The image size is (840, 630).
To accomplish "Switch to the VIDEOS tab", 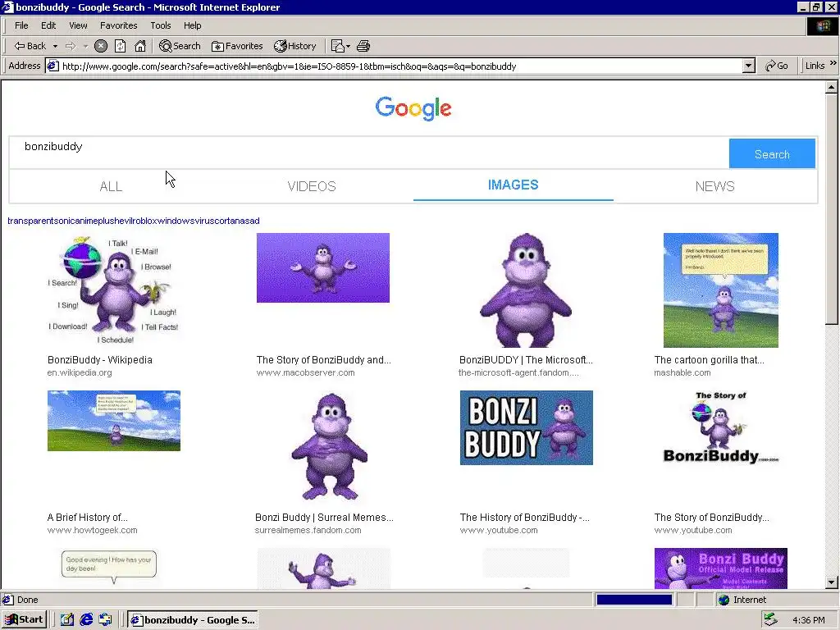I will (312, 186).
